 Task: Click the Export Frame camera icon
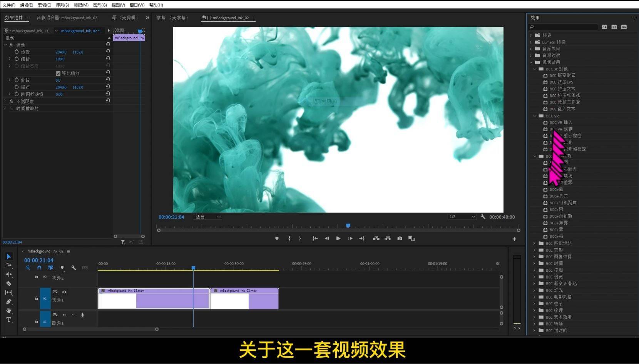(400, 239)
